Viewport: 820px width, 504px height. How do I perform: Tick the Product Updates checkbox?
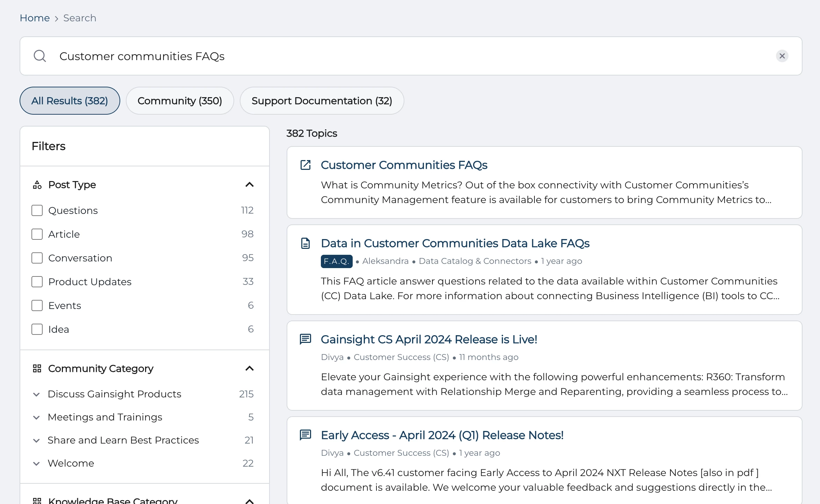click(37, 282)
